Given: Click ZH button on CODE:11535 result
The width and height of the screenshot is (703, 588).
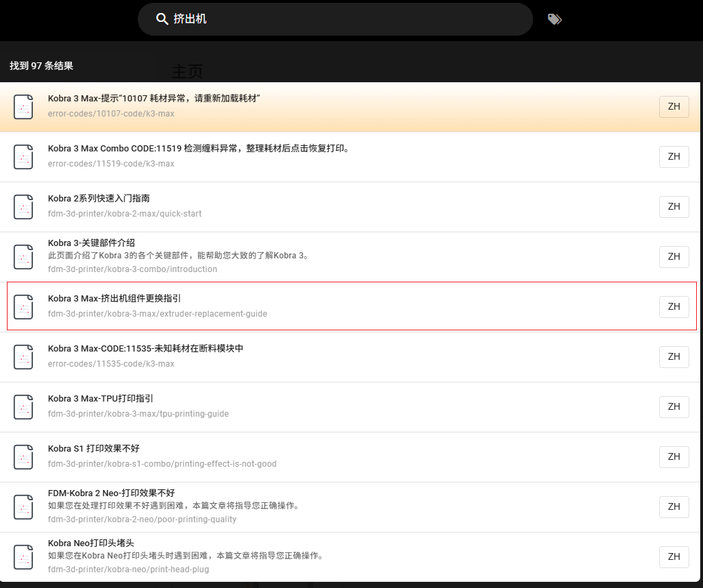Looking at the screenshot, I should pyautogui.click(x=674, y=356).
